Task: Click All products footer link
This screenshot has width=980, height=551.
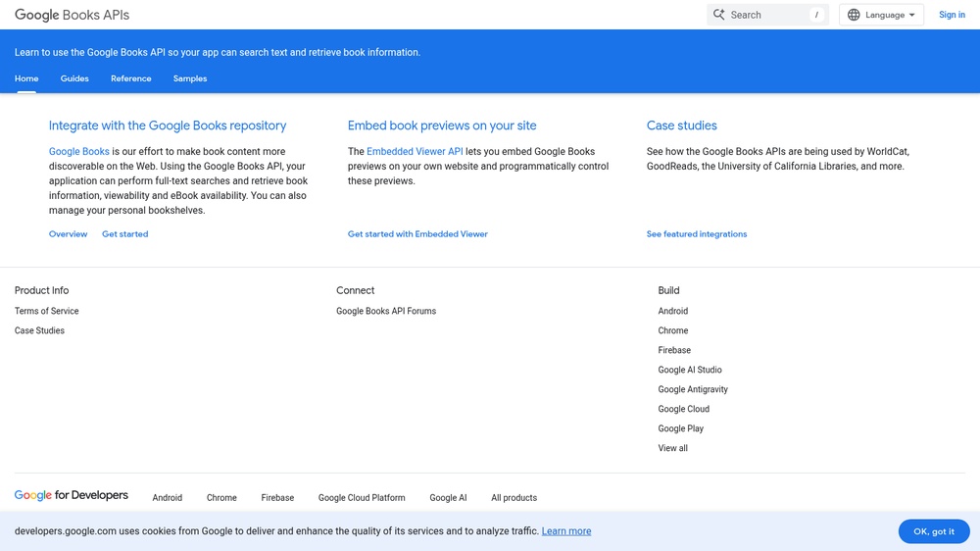Action: 514,498
